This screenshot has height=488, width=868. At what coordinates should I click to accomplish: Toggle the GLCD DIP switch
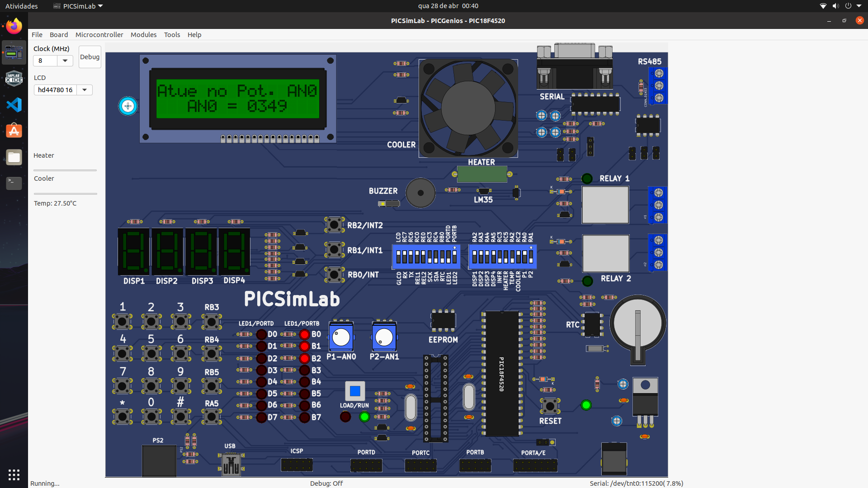click(398, 257)
